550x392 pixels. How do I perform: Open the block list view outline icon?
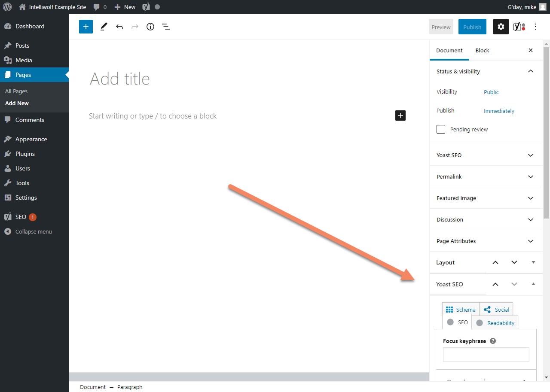click(166, 27)
